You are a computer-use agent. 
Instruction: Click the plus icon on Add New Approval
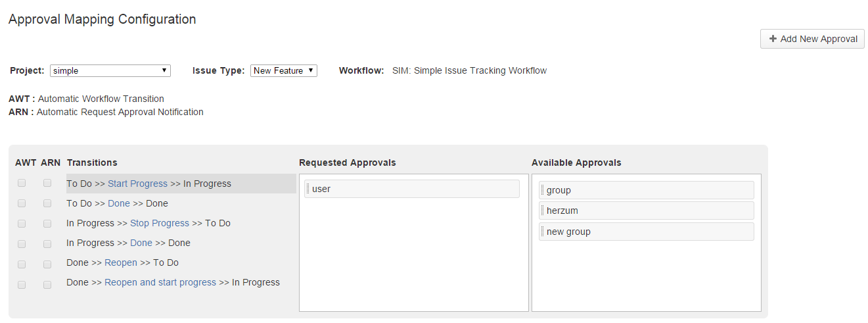pos(773,39)
